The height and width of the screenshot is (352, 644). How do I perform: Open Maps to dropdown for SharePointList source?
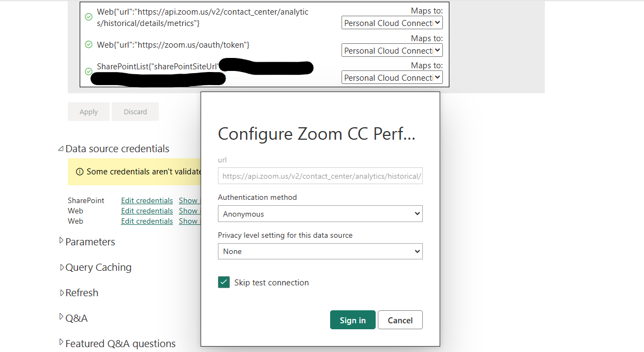[x=392, y=77]
